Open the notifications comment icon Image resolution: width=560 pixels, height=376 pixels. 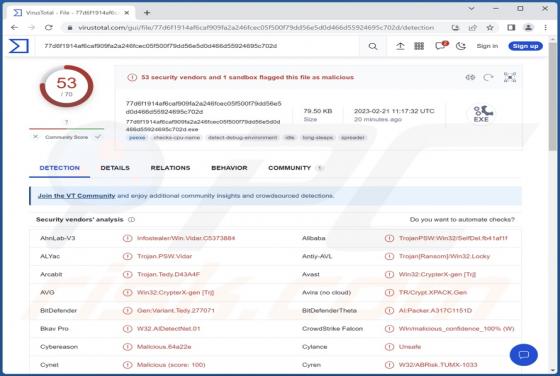pos(440,46)
